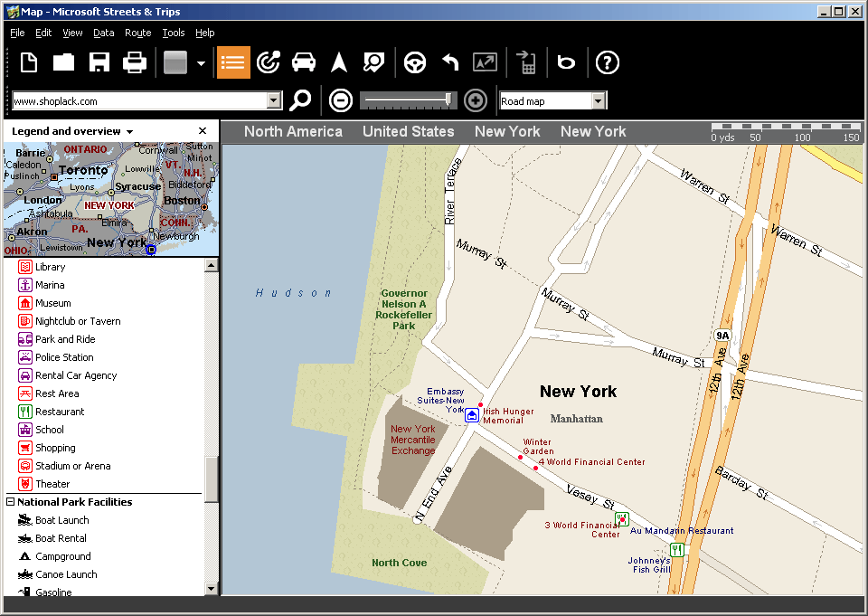
Task: Click the zoom level slider
Action: (x=448, y=100)
